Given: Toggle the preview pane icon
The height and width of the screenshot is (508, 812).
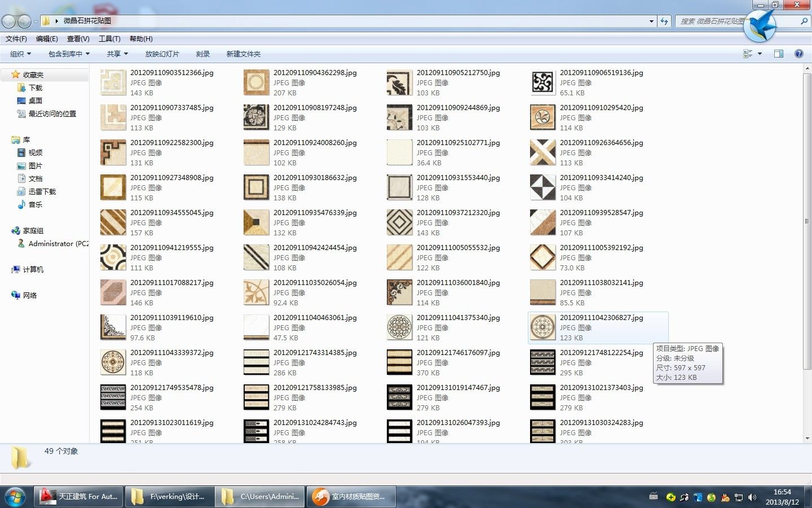Looking at the screenshot, I should pos(779,54).
